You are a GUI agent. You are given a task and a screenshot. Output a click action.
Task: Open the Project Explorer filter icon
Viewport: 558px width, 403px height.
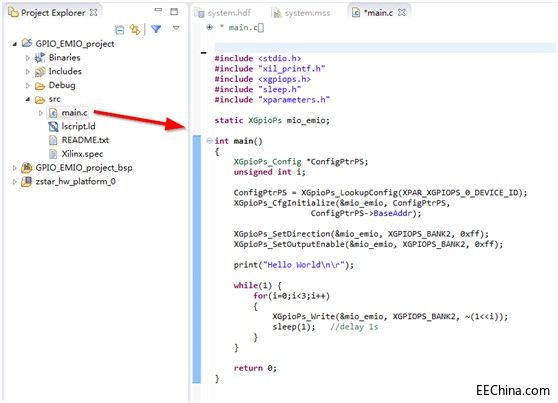tap(156, 29)
